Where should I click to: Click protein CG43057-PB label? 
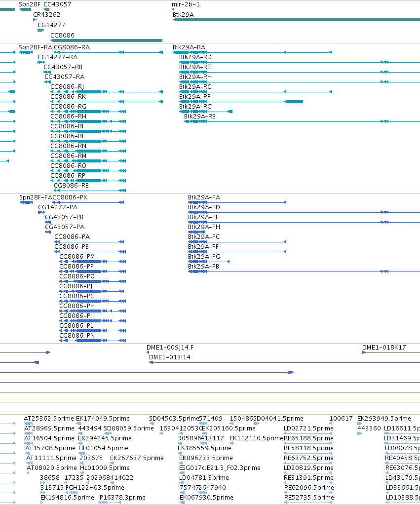[x=64, y=217]
